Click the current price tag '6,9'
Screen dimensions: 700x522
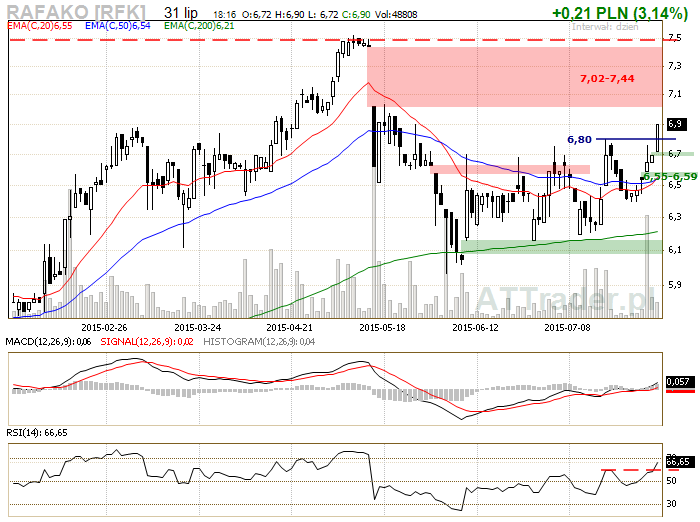coord(675,124)
